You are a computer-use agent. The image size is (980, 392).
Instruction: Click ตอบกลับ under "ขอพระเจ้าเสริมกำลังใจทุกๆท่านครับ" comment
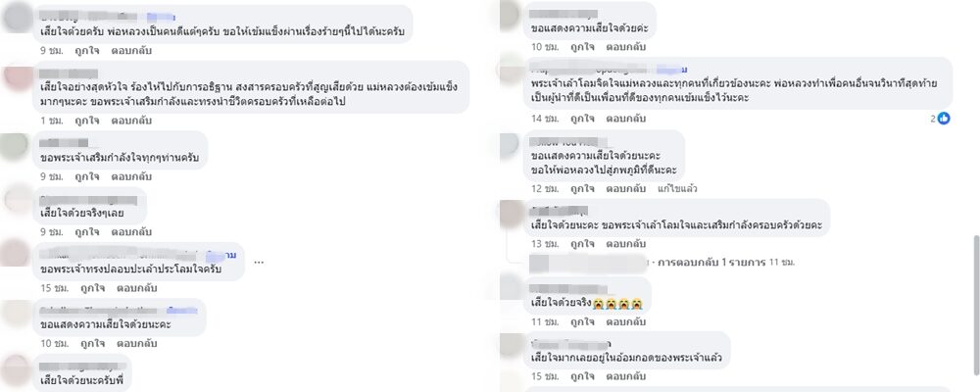point(131,177)
